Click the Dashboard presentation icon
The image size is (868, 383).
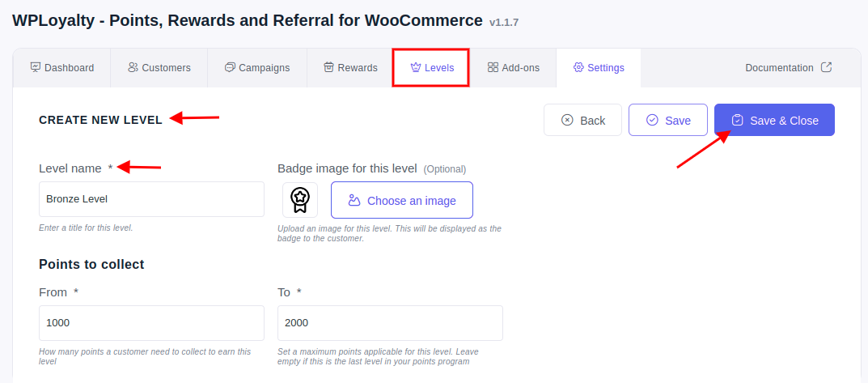coord(36,68)
